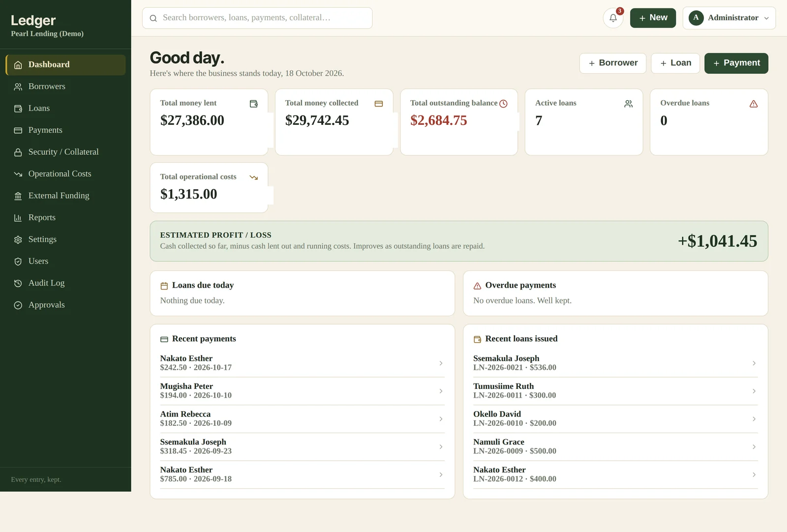
Task: Open Nakato Esther $242.50 payment chevron
Action: click(x=441, y=363)
